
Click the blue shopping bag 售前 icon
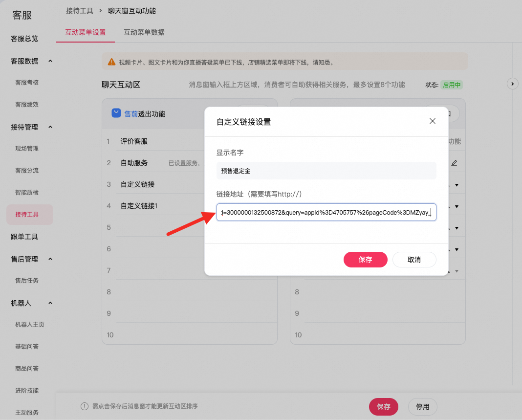point(116,113)
